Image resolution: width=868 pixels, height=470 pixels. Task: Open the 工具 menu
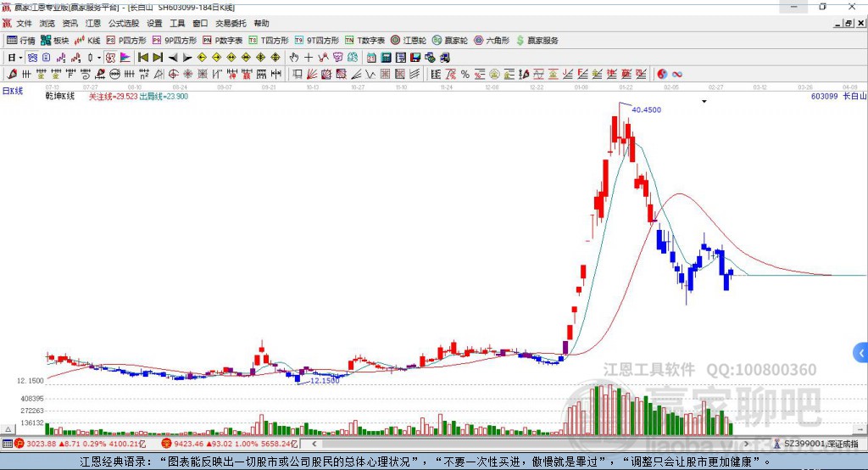pyautogui.click(x=177, y=23)
